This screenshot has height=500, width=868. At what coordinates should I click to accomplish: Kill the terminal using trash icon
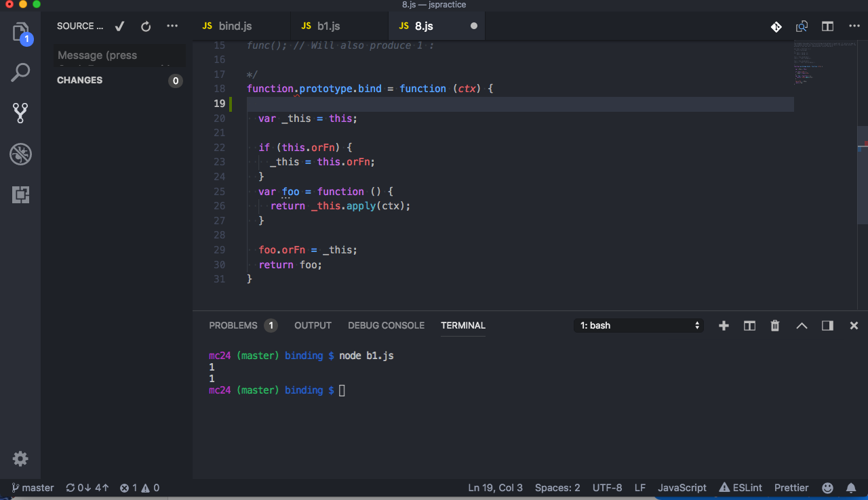point(774,325)
